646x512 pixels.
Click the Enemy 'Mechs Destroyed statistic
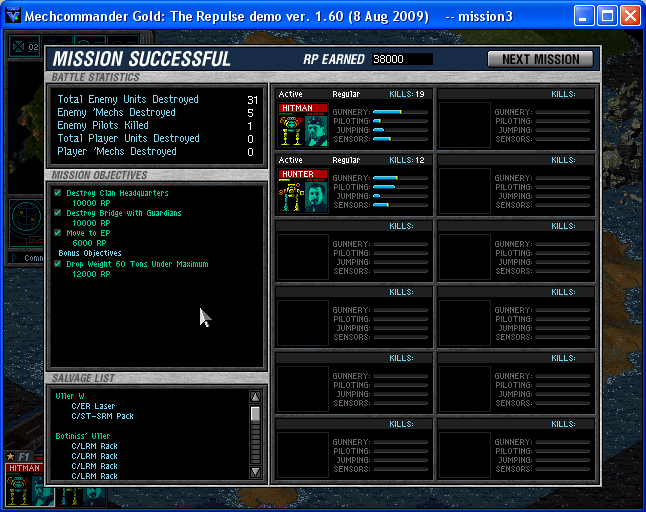point(155,112)
